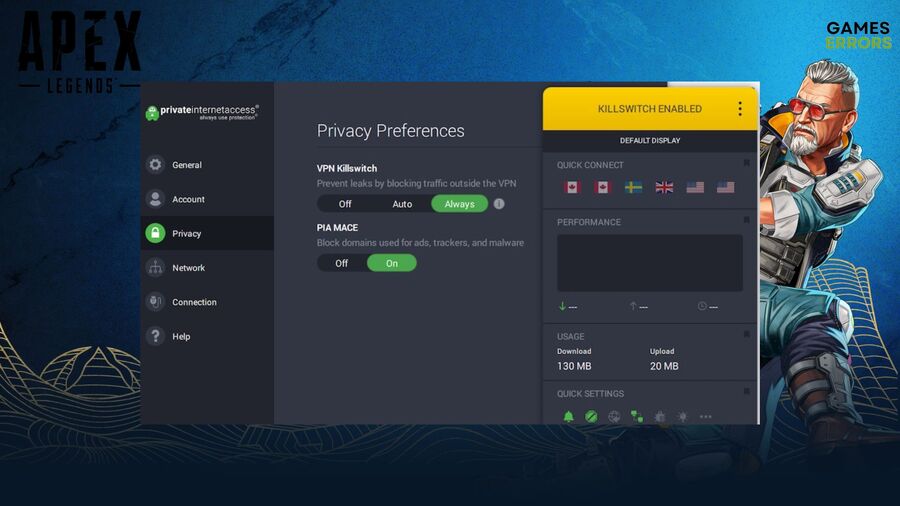The width and height of the screenshot is (900, 506).
Task: Click the Private Internet Access logo
Action: 202,112
